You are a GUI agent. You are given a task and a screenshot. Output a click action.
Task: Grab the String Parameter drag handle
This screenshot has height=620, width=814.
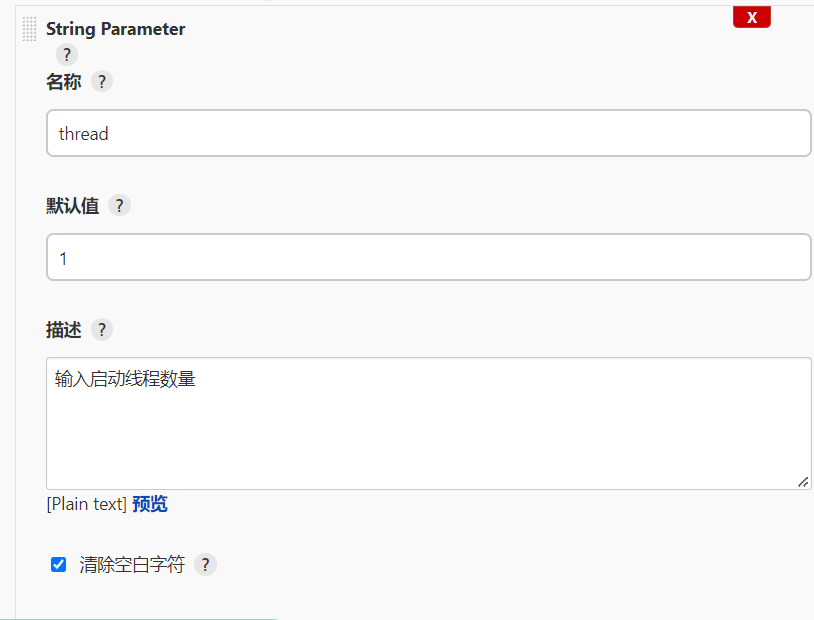tap(29, 30)
